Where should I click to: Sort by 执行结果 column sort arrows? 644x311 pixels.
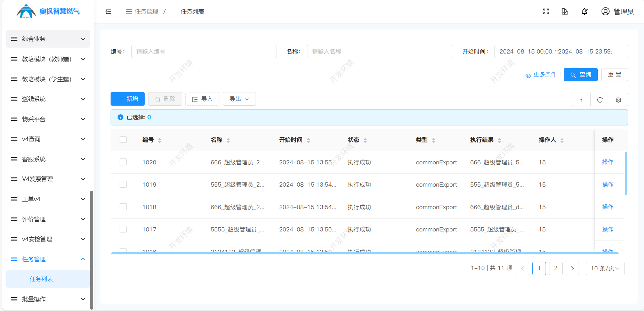pos(499,140)
